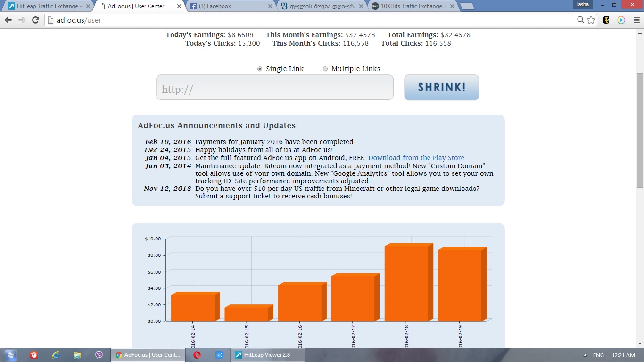Click the 2016-02-17 bar in the chart
The image size is (644, 362).
pyautogui.click(x=355, y=297)
